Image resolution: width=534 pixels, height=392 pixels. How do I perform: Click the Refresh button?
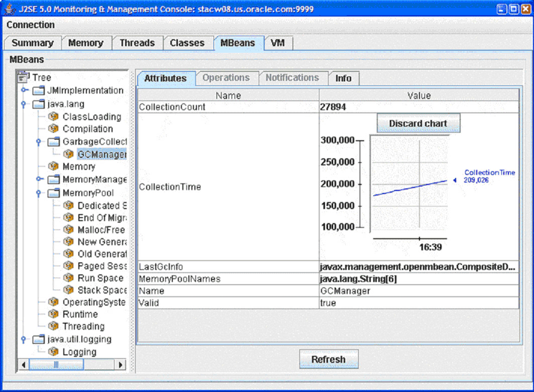[328, 359]
